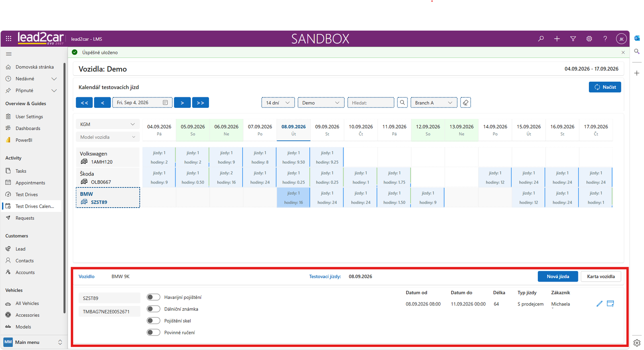Image resolution: width=644 pixels, height=350 pixels.
Task: Click the Hledat search field
Action: (x=371, y=103)
